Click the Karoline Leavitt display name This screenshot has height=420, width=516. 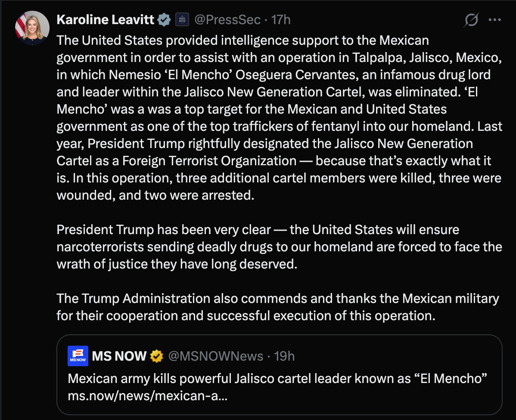tap(106, 20)
